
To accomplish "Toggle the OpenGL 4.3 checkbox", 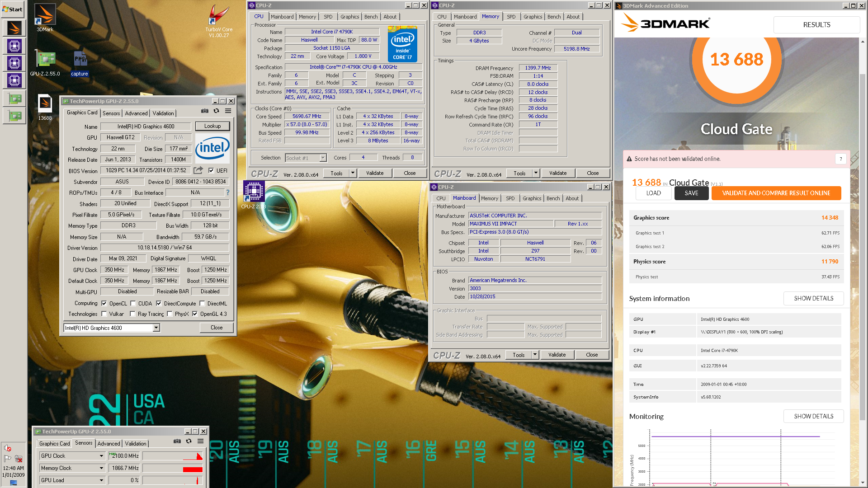I will [195, 314].
